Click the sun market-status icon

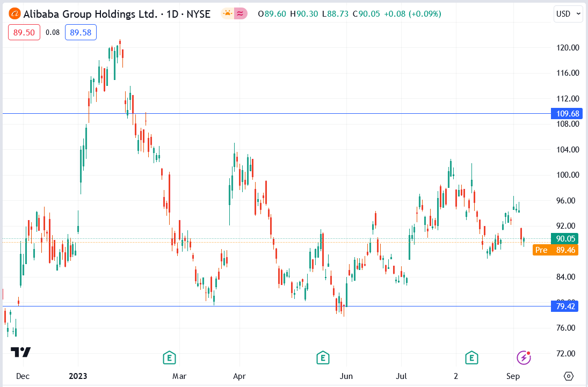click(228, 14)
